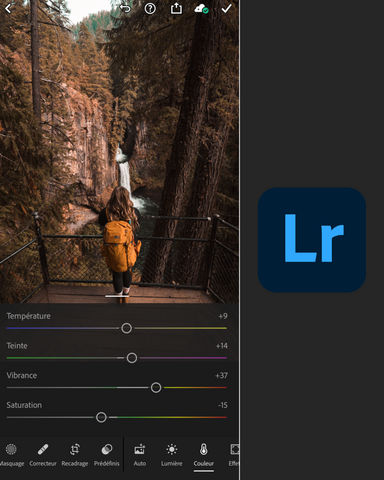Tap the waterfall photo preview

coord(119,152)
